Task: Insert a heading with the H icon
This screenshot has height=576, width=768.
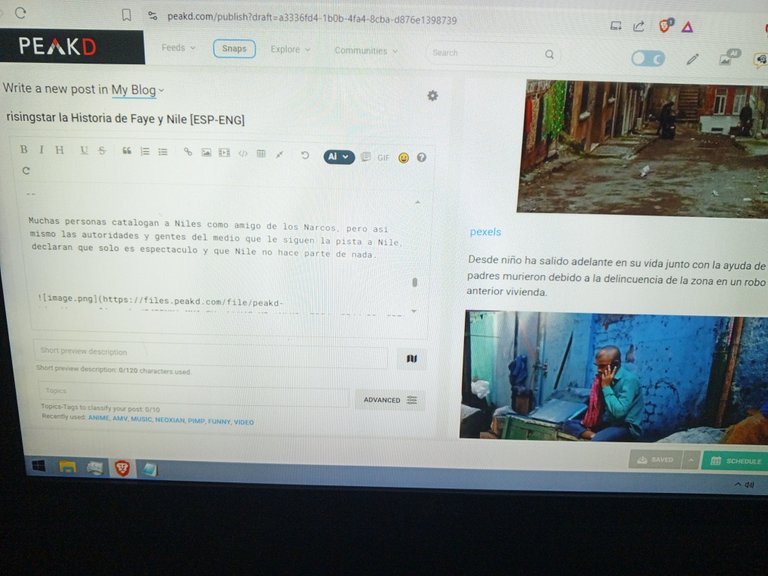Action: (x=59, y=150)
